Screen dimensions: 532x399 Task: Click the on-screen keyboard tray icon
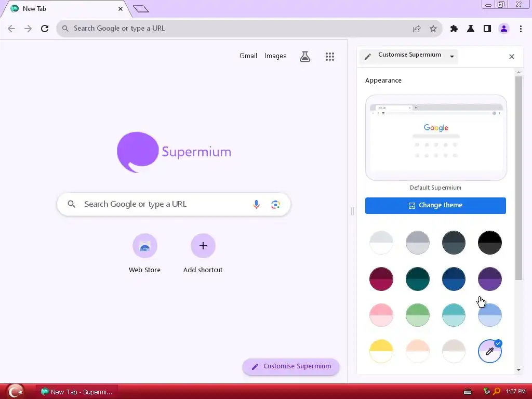click(468, 392)
